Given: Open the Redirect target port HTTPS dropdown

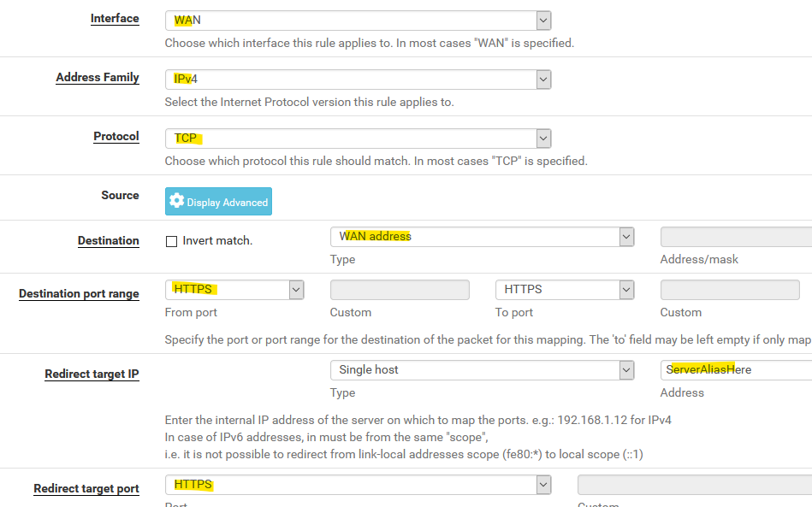Looking at the screenshot, I should [x=358, y=485].
